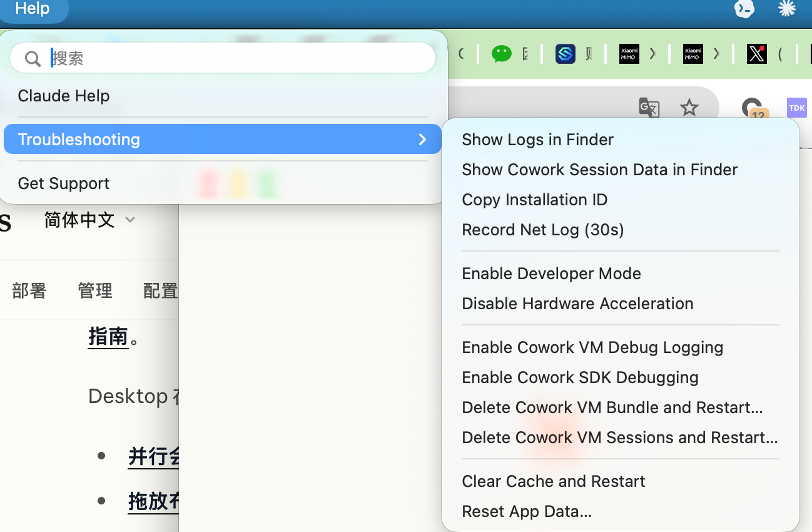Enable Cowork VM Debug Logging
The height and width of the screenshot is (532, 812).
click(x=620, y=347)
